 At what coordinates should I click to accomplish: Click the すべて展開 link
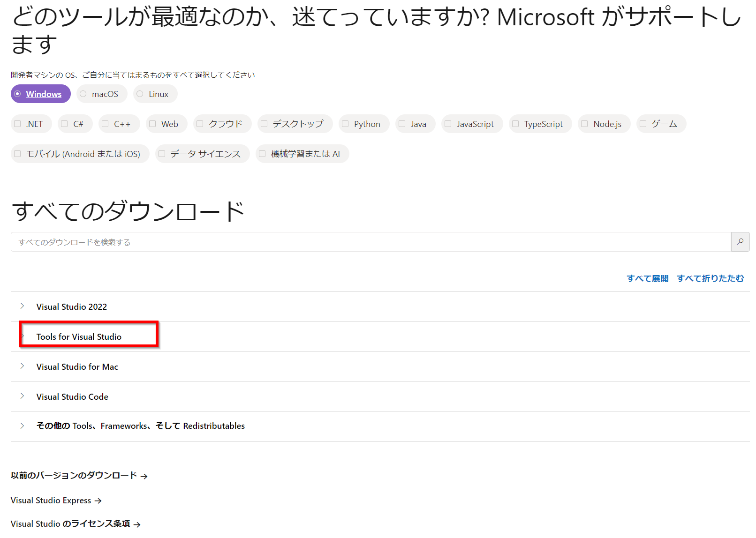pos(648,278)
